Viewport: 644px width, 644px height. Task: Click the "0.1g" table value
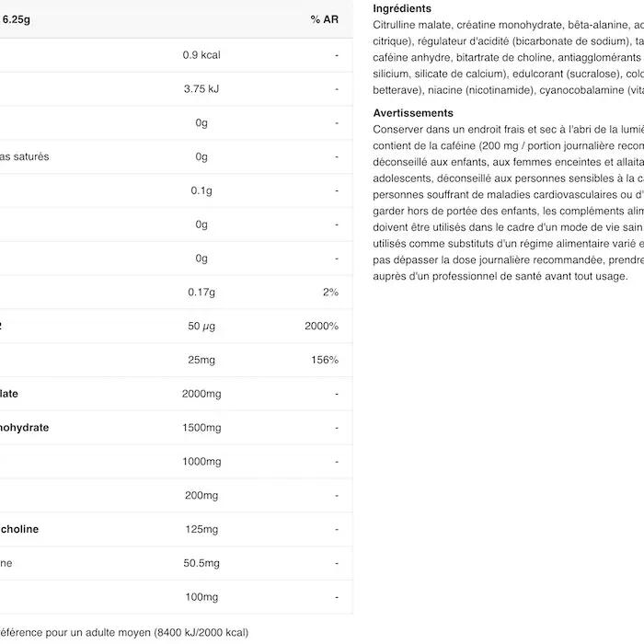point(201,190)
